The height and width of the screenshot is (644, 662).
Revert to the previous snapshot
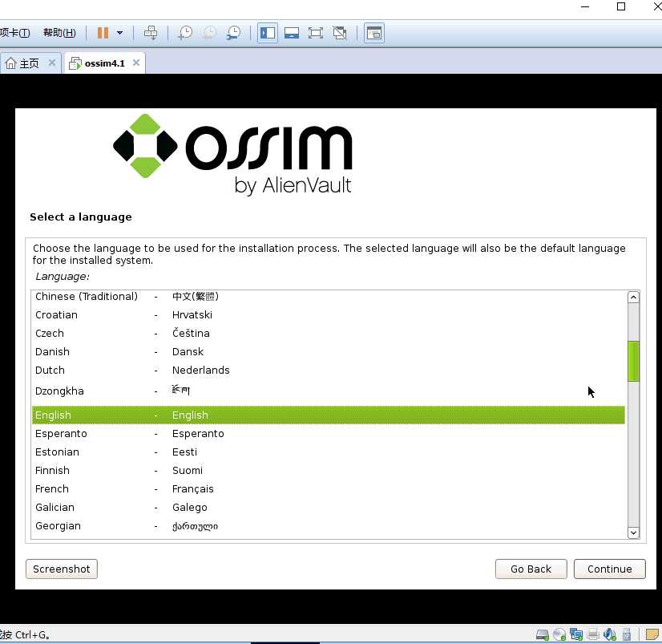pos(209,33)
